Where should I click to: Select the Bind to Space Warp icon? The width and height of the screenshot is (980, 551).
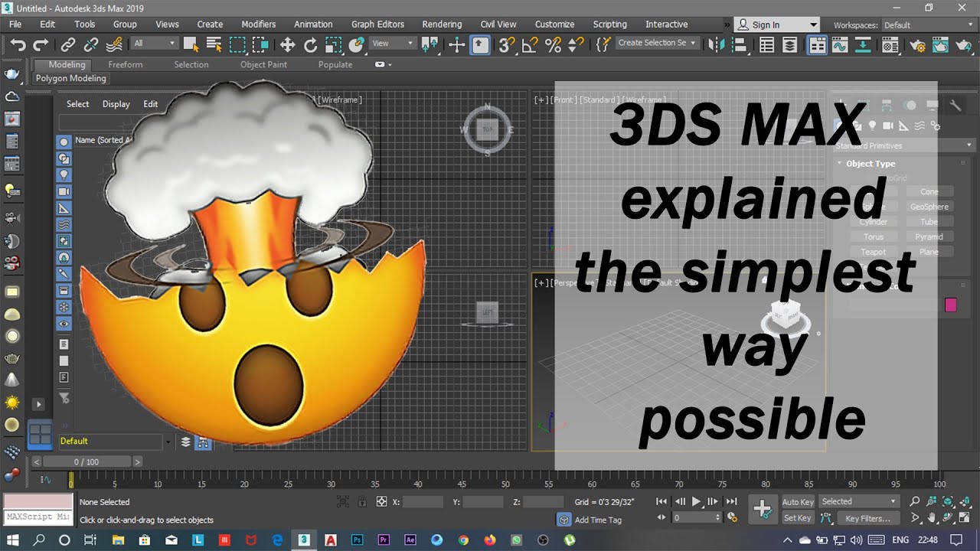tap(114, 44)
